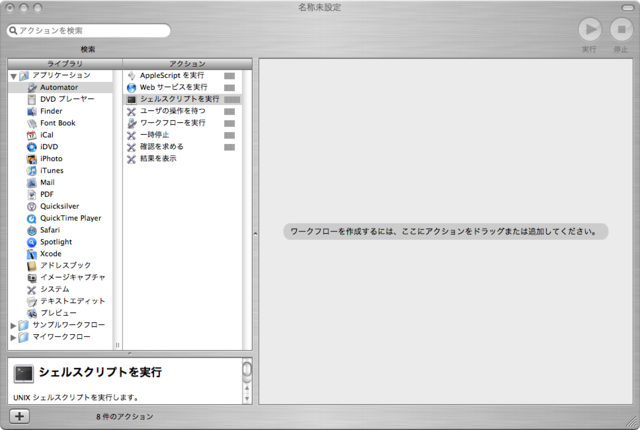640x430 pixels.
Task: Select the テキストエディット icon
Action: click(32, 301)
